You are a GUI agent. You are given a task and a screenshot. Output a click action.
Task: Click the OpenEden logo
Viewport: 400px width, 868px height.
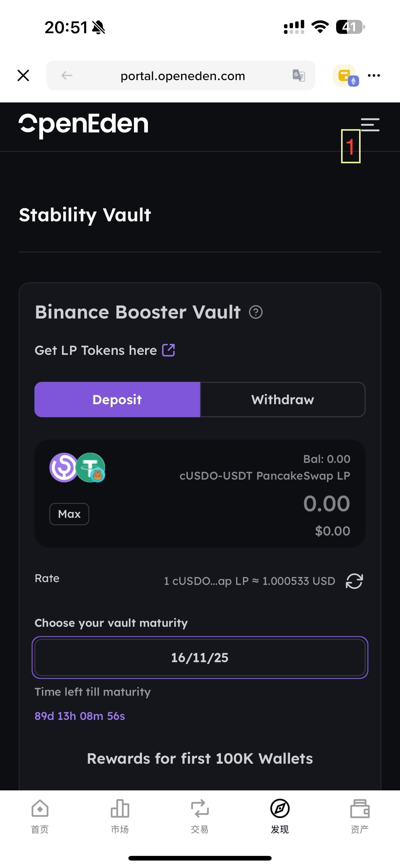(x=83, y=125)
